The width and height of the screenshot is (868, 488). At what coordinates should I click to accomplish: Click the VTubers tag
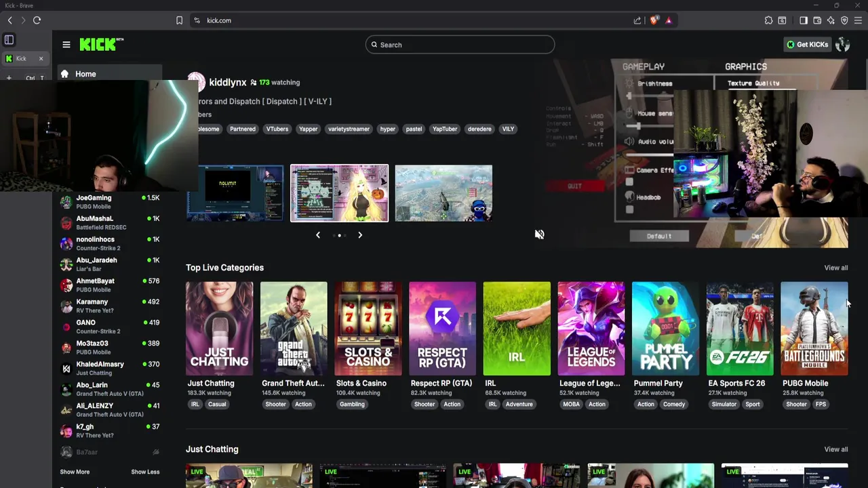[x=277, y=129]
